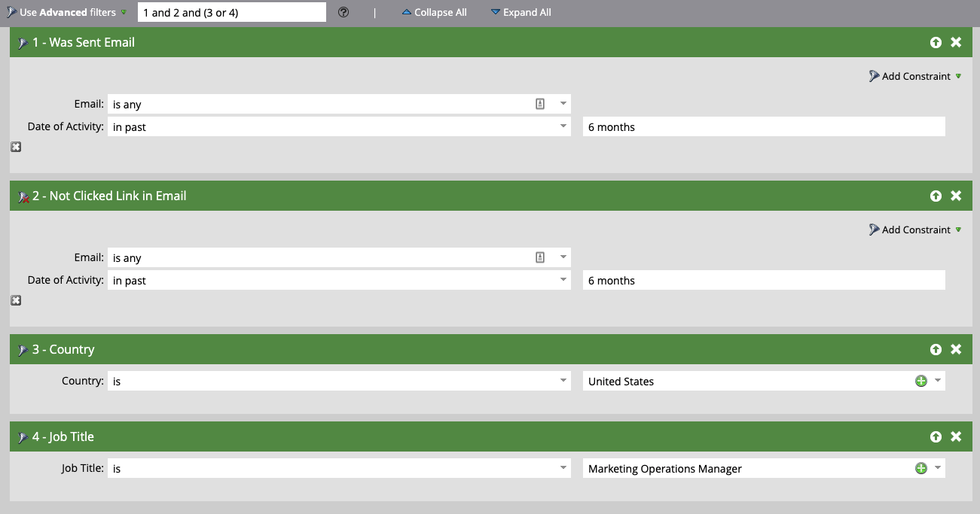Open the Email 'is any' dropdown in filter 2

(563, 257)
